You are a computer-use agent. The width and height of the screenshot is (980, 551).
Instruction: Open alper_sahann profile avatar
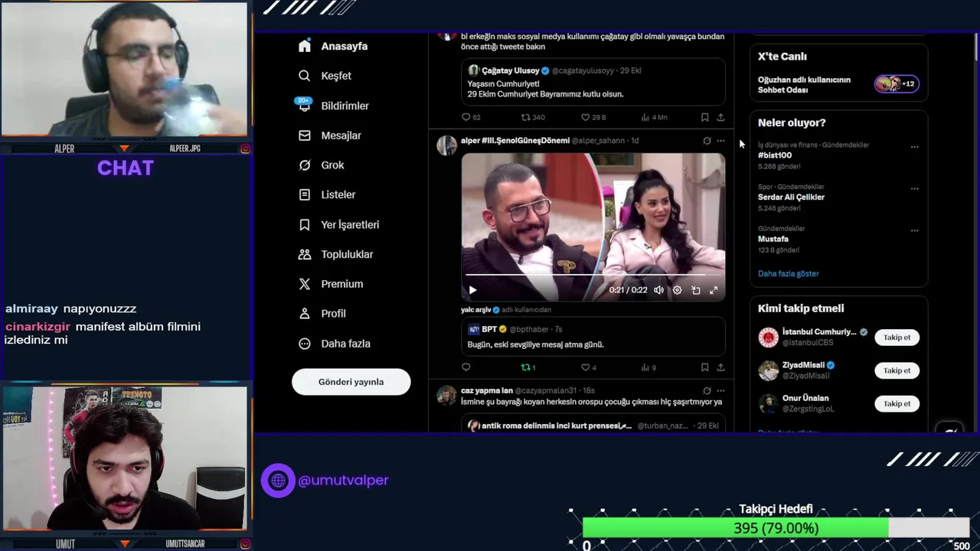(x=446, y=145)
